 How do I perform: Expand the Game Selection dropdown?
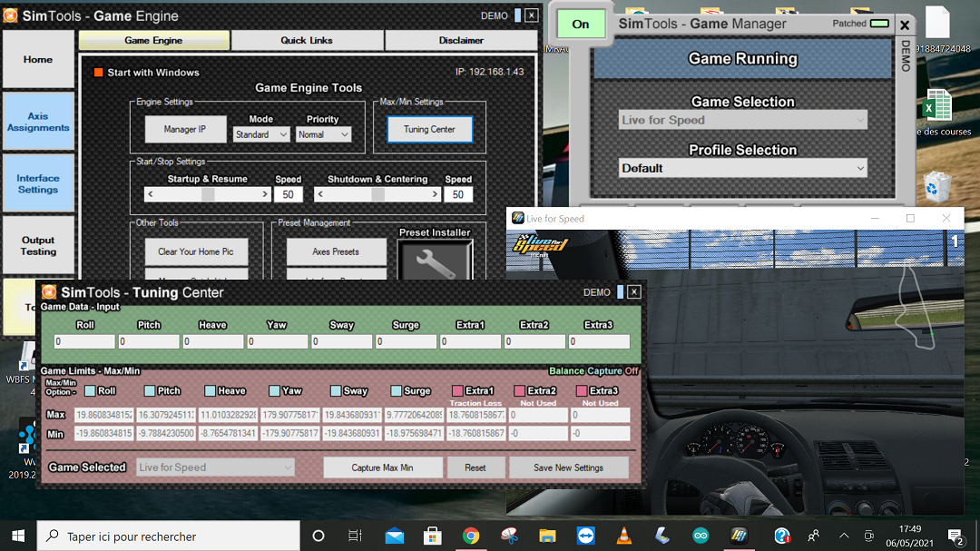742,120
